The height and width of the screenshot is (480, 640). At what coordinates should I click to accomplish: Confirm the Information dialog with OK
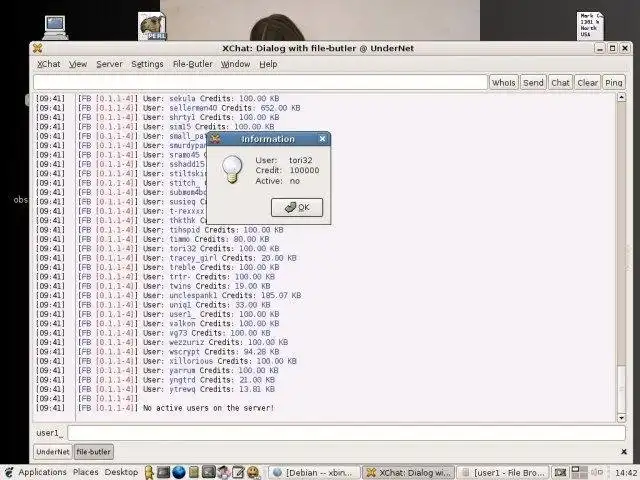(297, 207)
